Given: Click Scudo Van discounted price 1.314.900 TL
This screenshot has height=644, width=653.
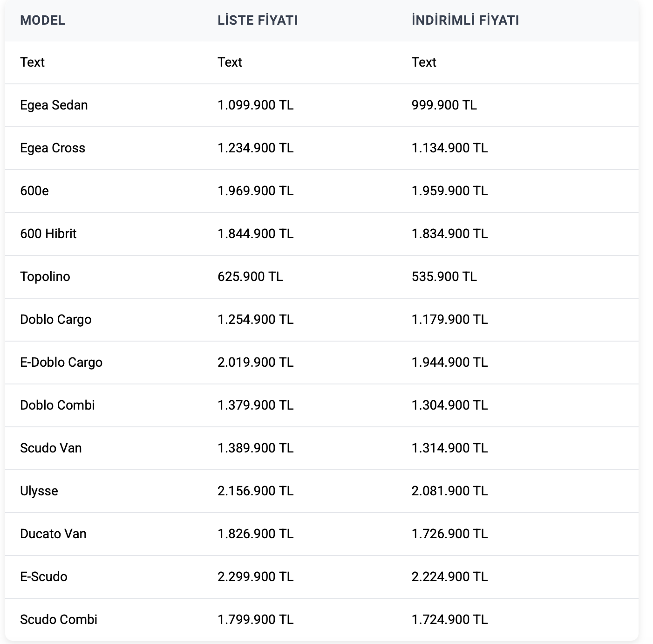Looking at the screenshot, I should [x=449, y=448].
